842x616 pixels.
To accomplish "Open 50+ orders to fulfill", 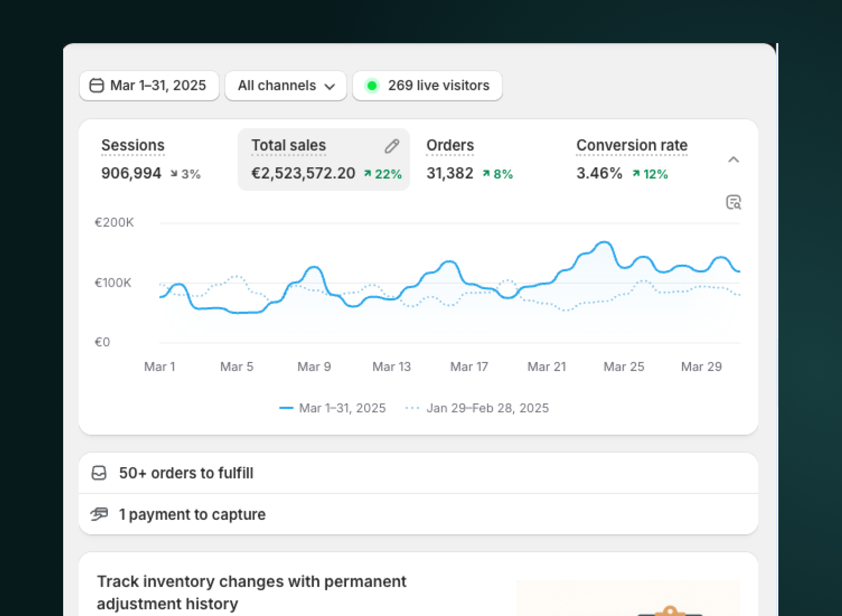I will tap(418, 473).
